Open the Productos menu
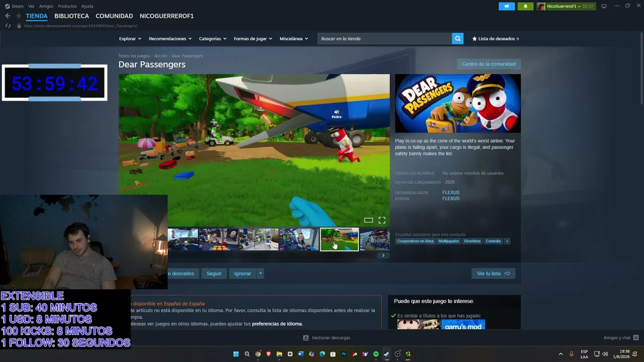The image size is (644, 362). click(x=67, y=7)
